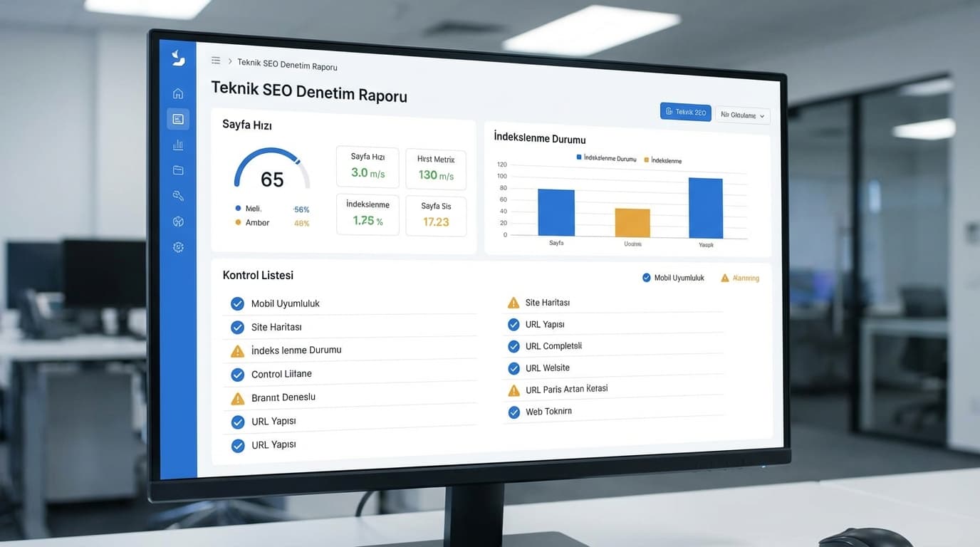The height and width of the screenshot is (547, 980).
Task: Click the warning toggle next to Site Haritası
Action: click(x=513, y=302)
